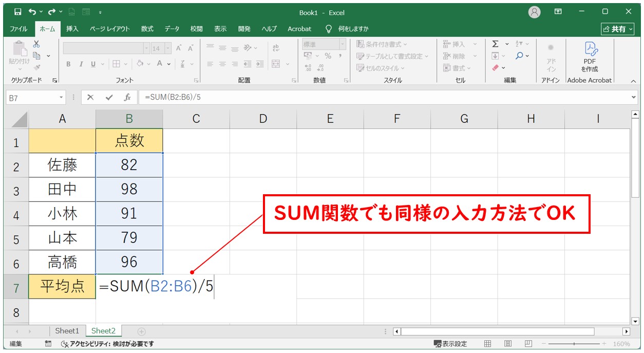Cancel formula entry with X icon
Screen dimensions: 644x353
(x=90, y=97)
